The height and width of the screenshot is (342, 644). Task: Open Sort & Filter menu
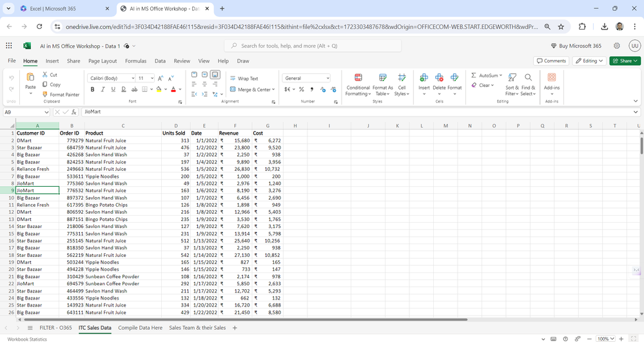click(512, 84)
